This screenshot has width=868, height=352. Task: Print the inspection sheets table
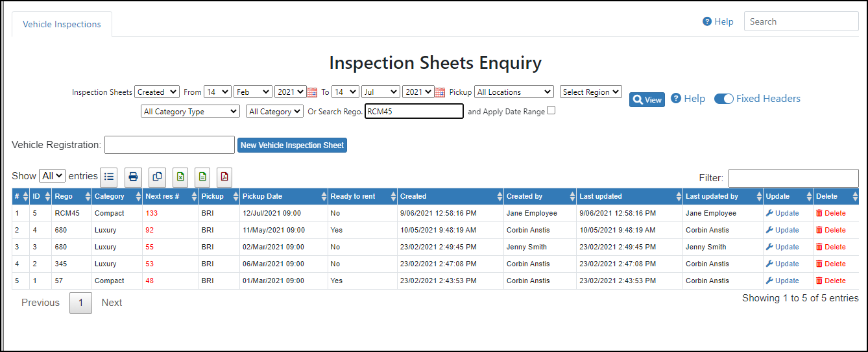point(133,177)
